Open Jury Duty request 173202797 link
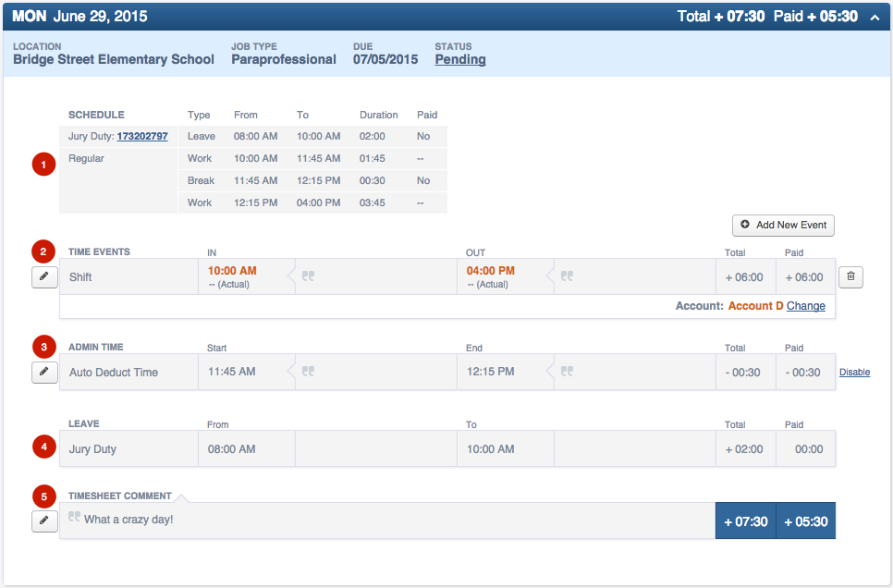The width and height of the screenshot is (893, 588). 142,136
